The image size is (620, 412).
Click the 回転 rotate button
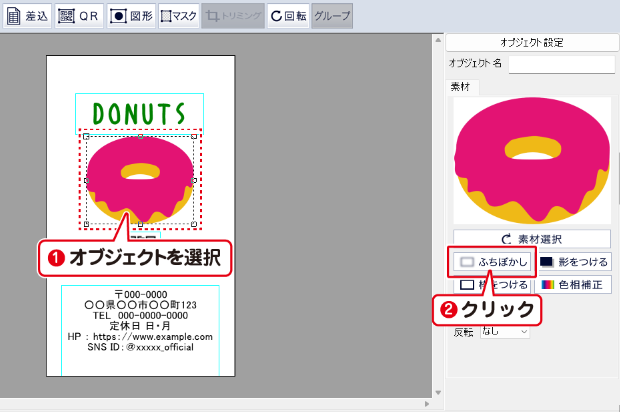click(x=289, y=16)
